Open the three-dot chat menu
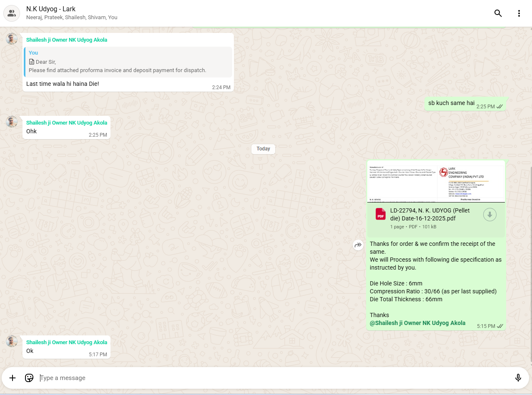 tap(519, 13)
